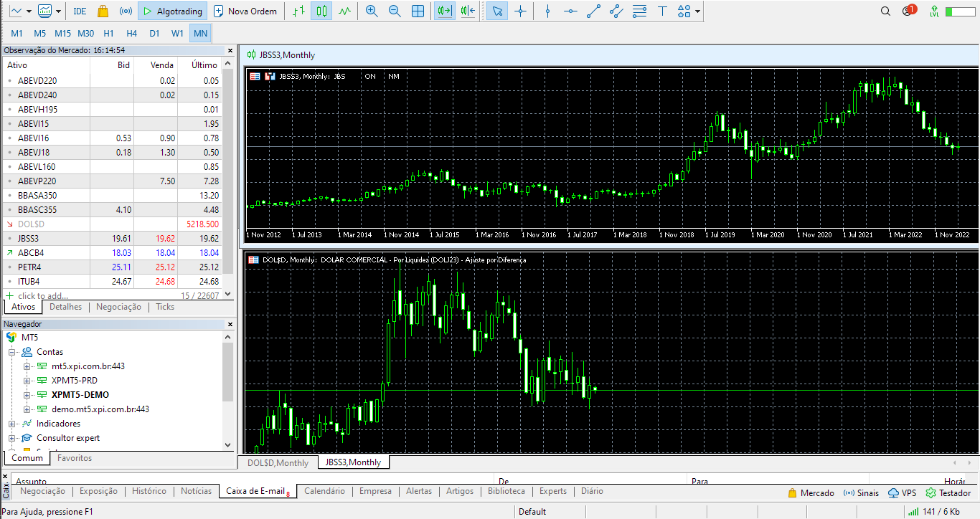Open the line chart type dropdown

click(x=29, y=11)
